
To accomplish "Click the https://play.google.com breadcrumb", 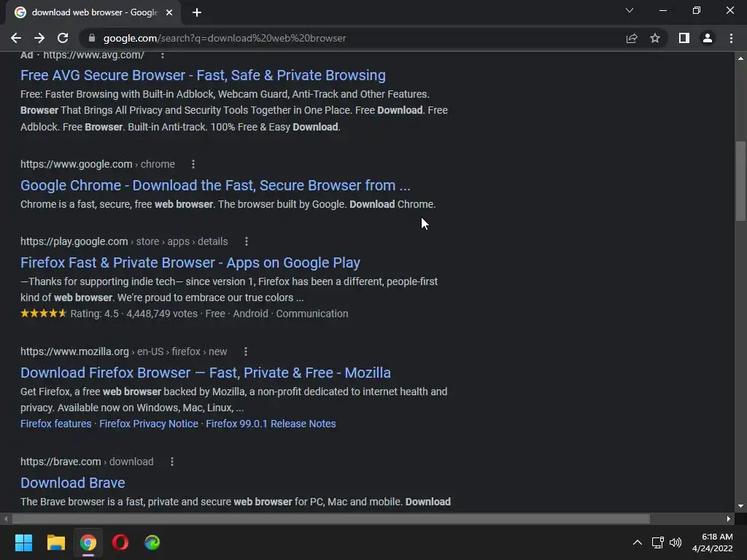I will pyautogui.click(x=124, y=241).
